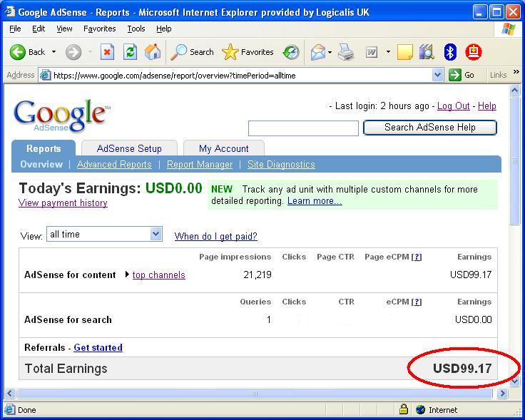Viewport: 525px width, 420px height.
Task: Edit the page with the Word icon
Action: coord(372,52)
